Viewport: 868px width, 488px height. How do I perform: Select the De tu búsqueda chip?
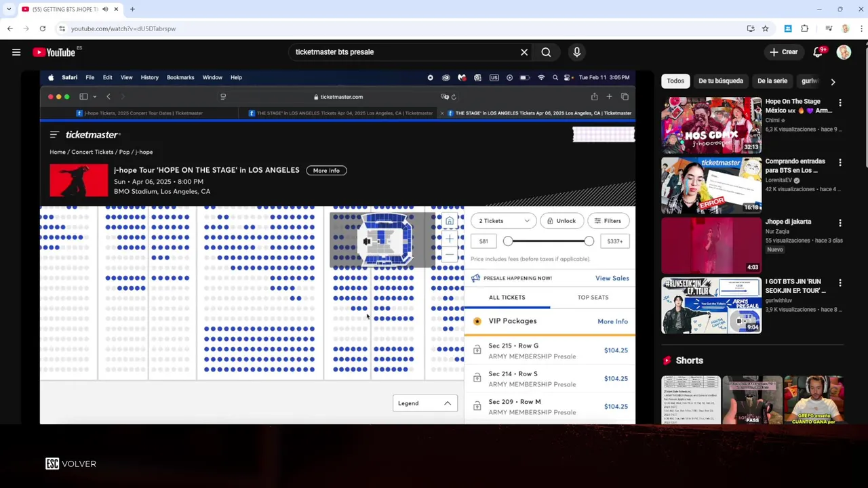tap(721, 81)
